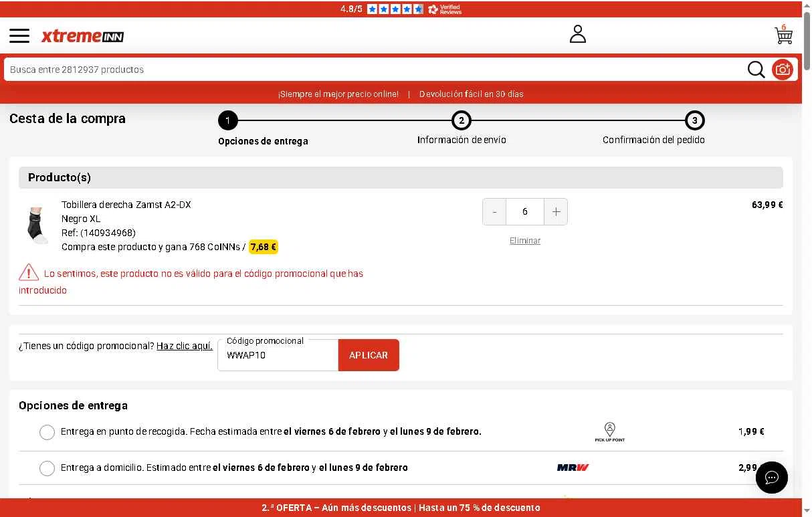
Task: Apply the promo code with APLICAR
Action: point(369,355)
